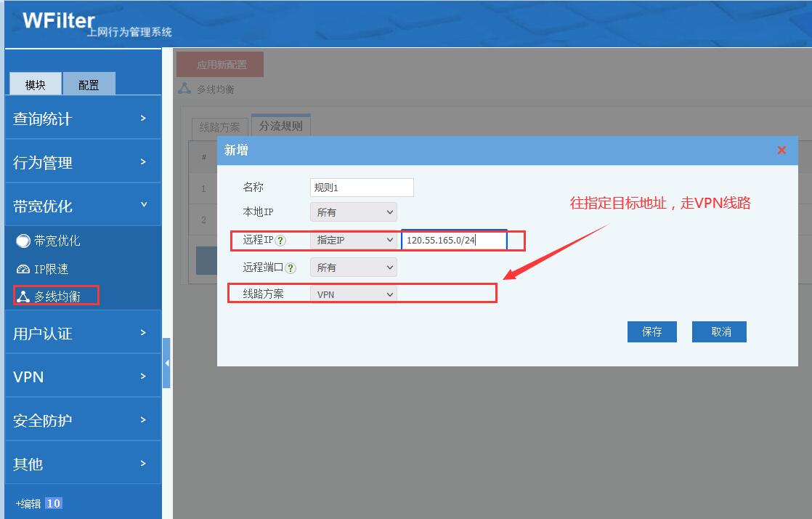Click the 带宽优化 submenu icon
The width and height of the screenshot is (812, 519).
click(x=23, y=241)
